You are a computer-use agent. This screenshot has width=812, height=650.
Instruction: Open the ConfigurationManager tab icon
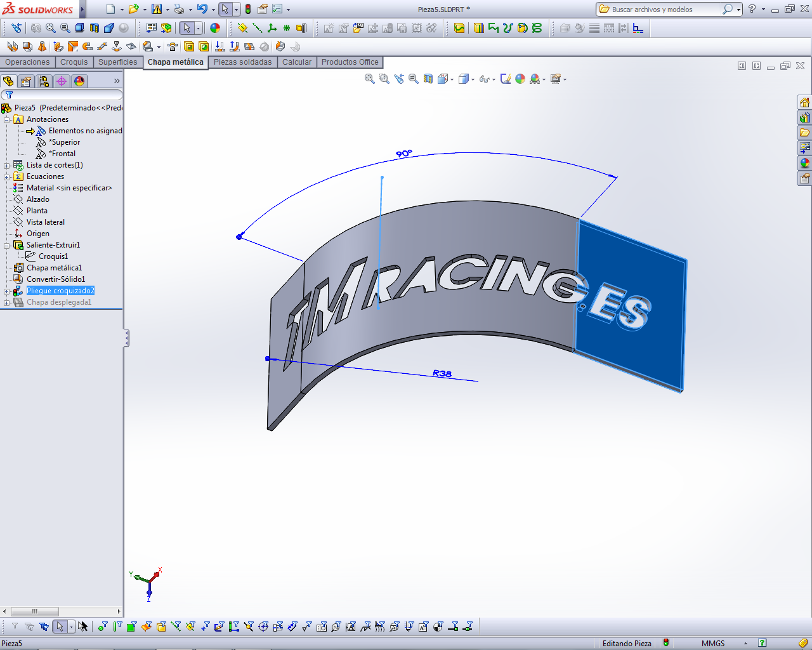coord(44,81)
